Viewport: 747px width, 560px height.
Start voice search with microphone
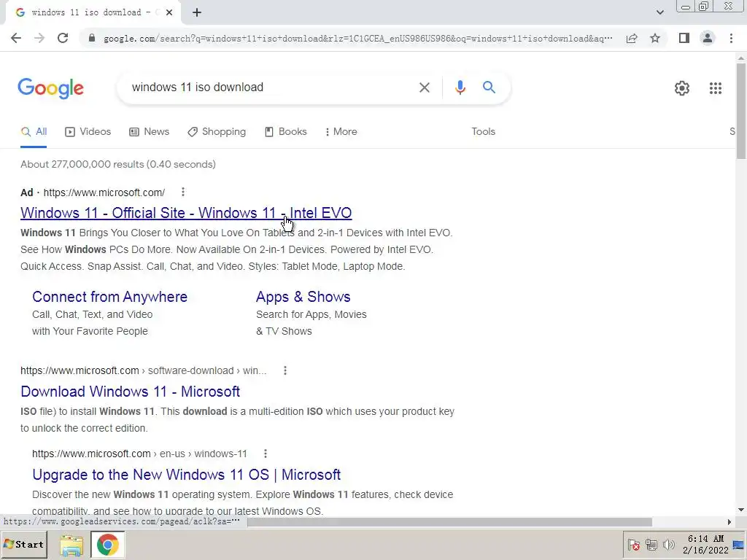coord(460,87)
